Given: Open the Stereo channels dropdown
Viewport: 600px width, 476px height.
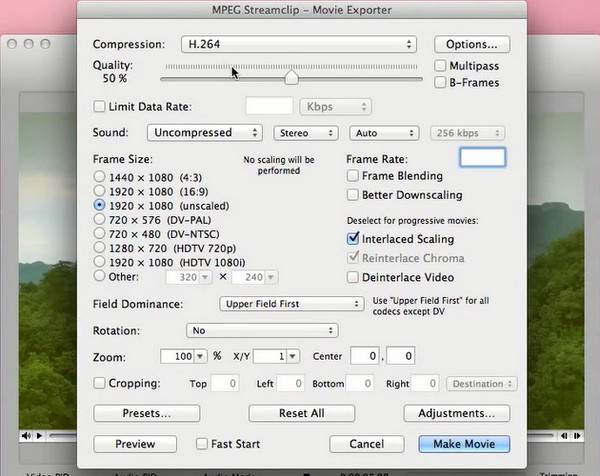Looking at the screenshot, I should pos(306,133).
